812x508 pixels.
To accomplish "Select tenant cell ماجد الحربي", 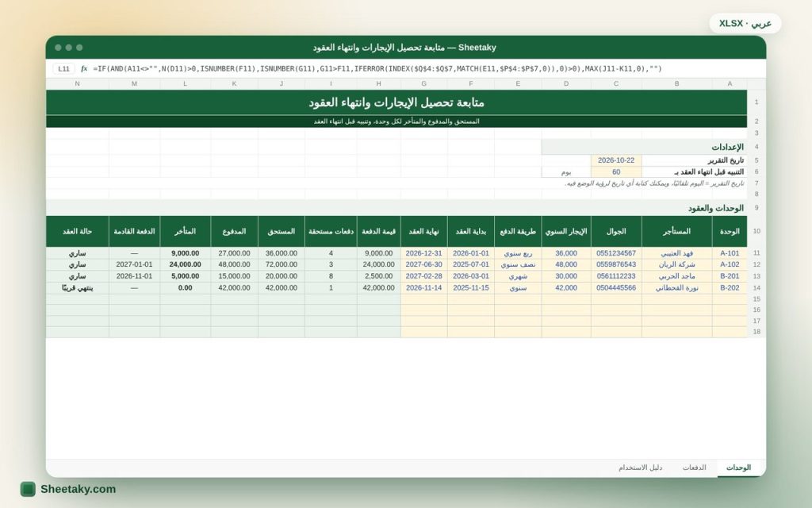I will [x=677, y=276].
